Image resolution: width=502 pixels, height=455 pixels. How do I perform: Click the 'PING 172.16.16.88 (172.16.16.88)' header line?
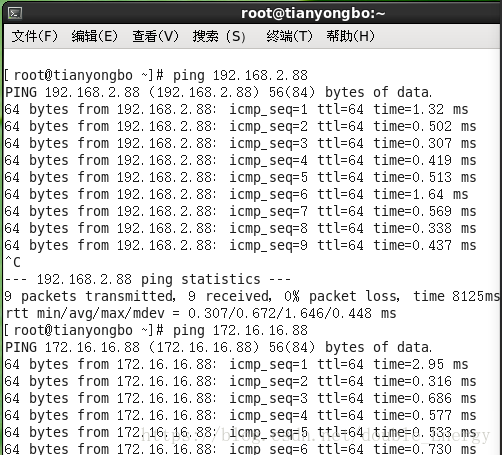coord(218,347)
